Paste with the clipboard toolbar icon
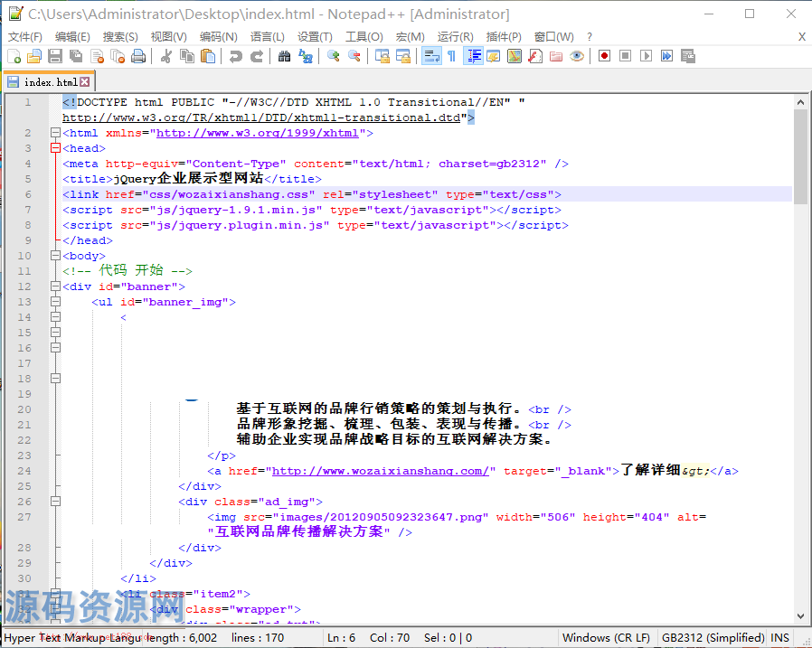This screenshot has width=812, height=648. click(208, 56)
